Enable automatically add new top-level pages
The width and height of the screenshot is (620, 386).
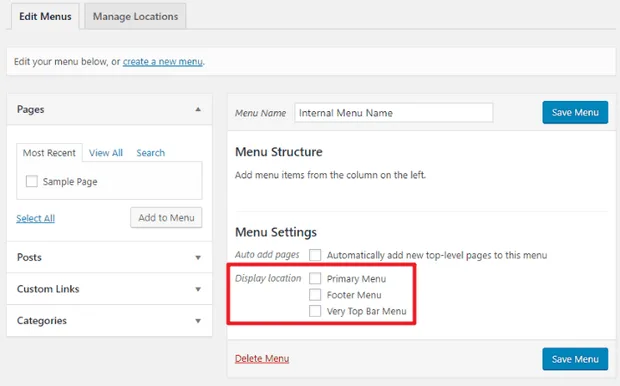[315, 255]
